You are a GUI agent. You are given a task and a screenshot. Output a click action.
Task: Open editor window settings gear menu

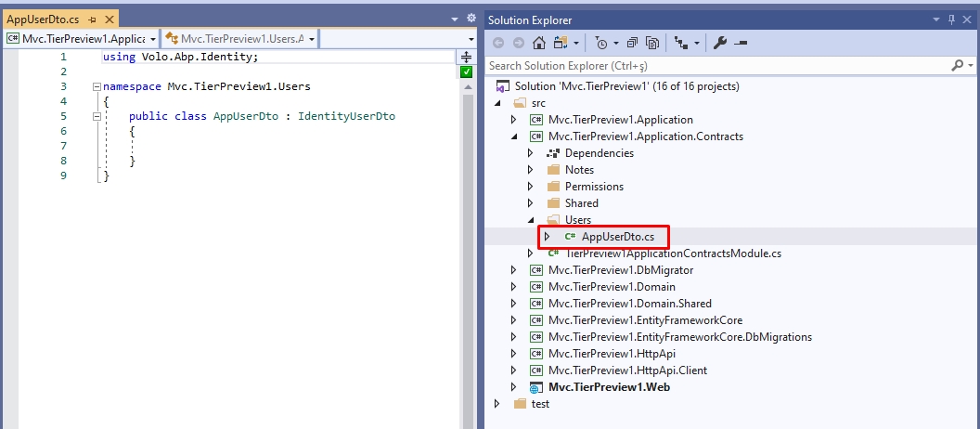pyautogui.click(x=471, y=19)
